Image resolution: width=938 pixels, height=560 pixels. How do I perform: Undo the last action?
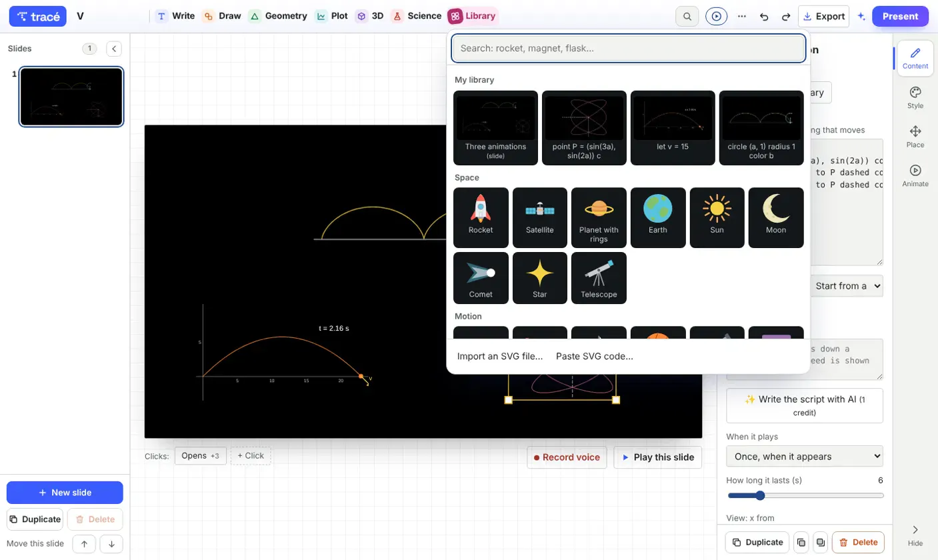click(x=764, y=17)
